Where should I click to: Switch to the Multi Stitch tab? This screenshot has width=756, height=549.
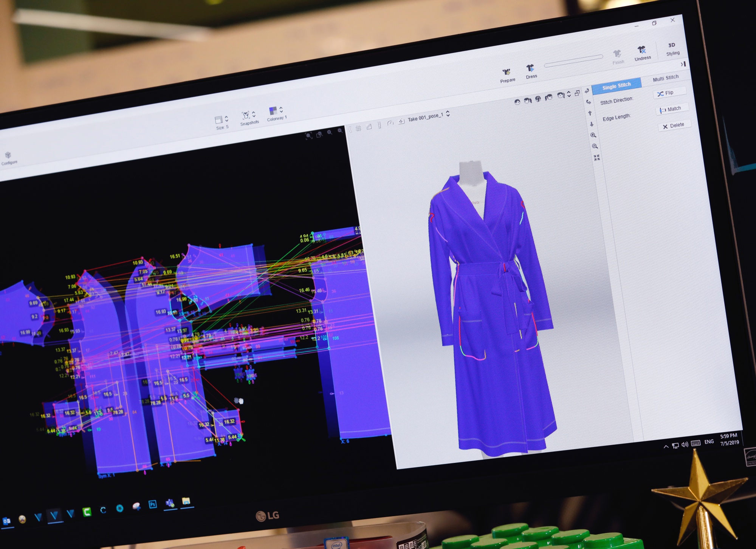coord(666,78)
